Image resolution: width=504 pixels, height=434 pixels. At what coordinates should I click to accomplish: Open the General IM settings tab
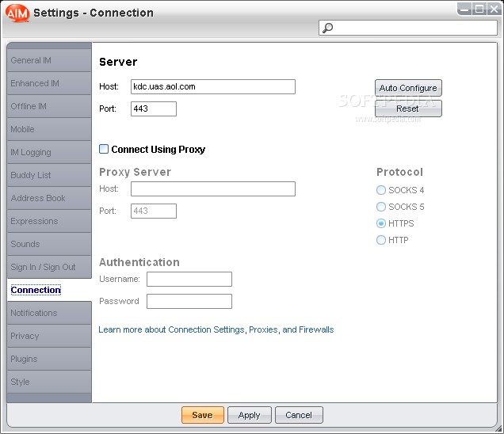pos(49,60)
